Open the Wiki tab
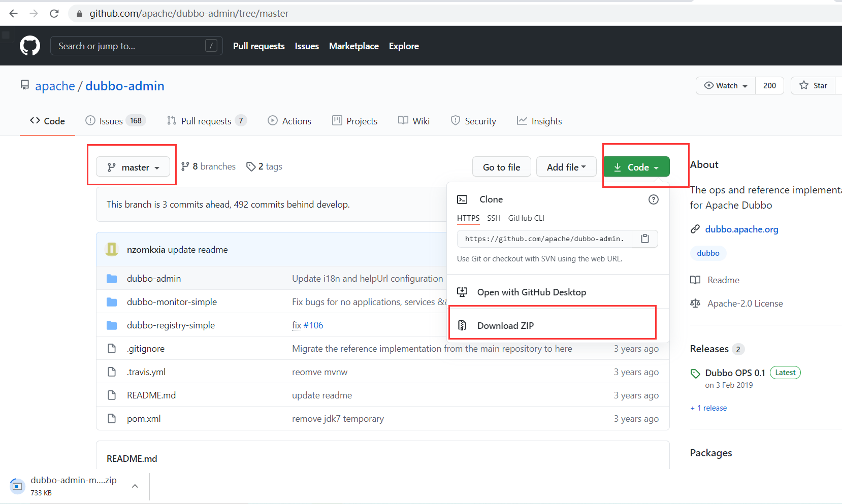842x504 pixels. click(414, 121)
